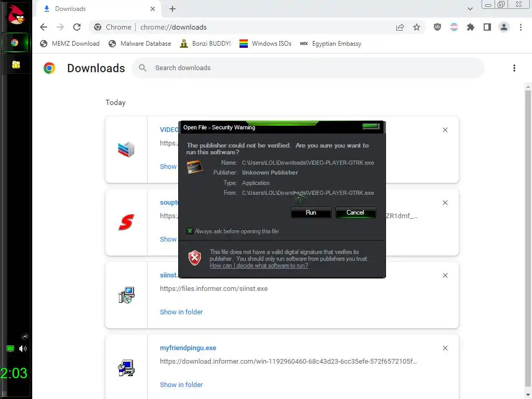Toggle the Chrome side panel icon

point(487,27)
